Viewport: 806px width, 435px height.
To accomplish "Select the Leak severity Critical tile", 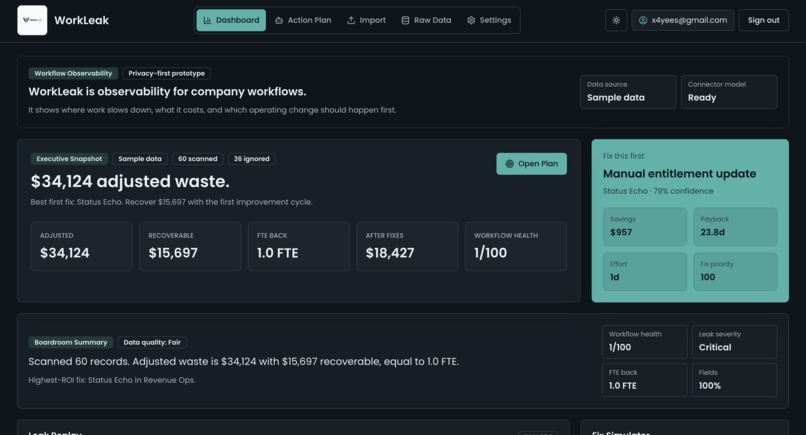I will (x=735, y=341).
